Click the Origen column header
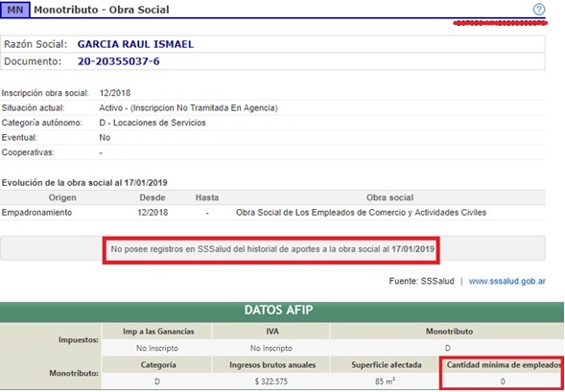The width and height of the screenshot is (565, 392). 62,197
